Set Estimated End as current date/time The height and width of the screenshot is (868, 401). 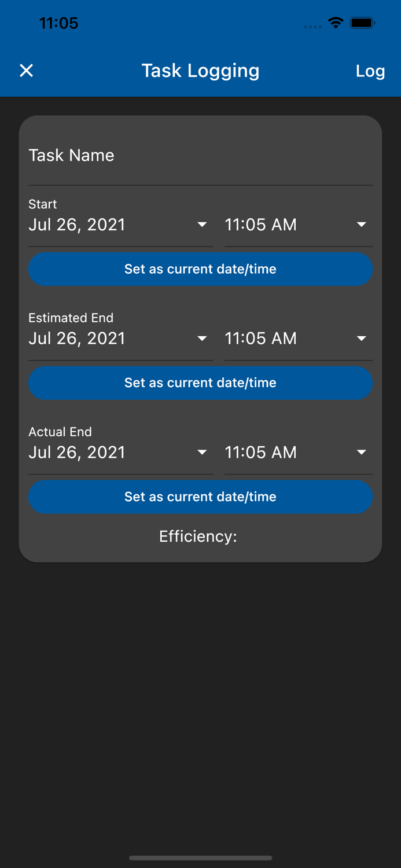tap(200, 382)
